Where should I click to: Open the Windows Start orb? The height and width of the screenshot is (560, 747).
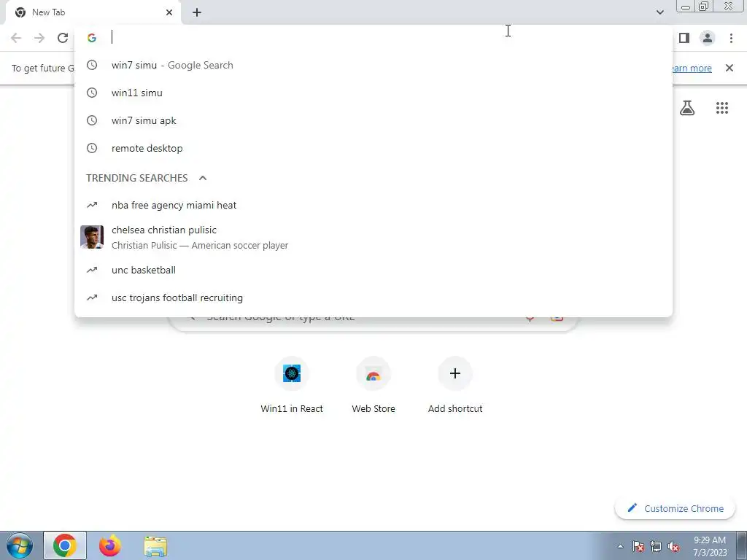coord(20,545)
